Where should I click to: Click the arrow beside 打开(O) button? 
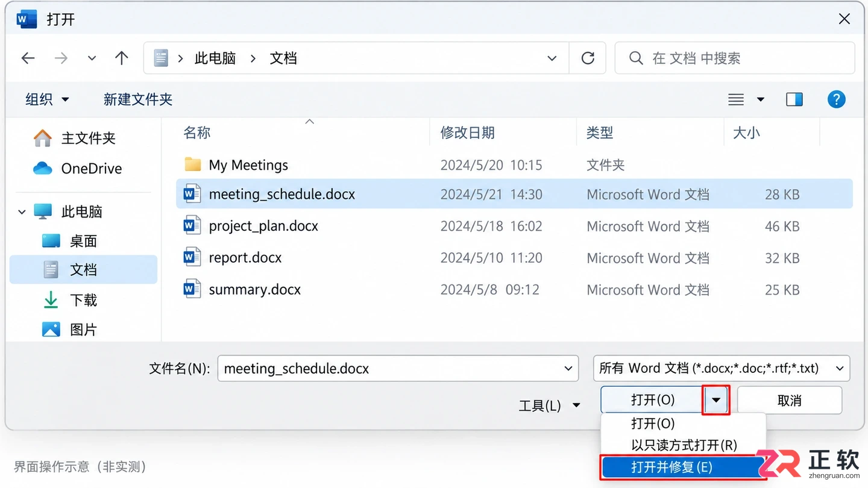pos(716,400)
